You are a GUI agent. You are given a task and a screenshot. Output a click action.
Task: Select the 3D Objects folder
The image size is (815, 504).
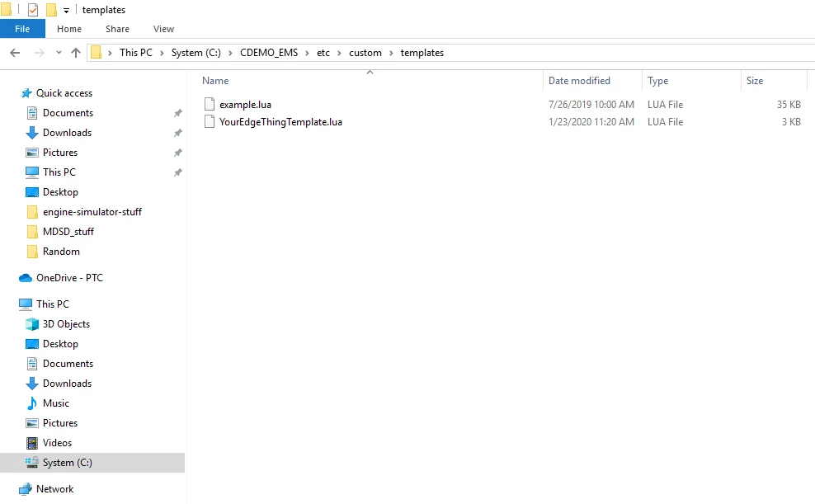pos(65,323)
